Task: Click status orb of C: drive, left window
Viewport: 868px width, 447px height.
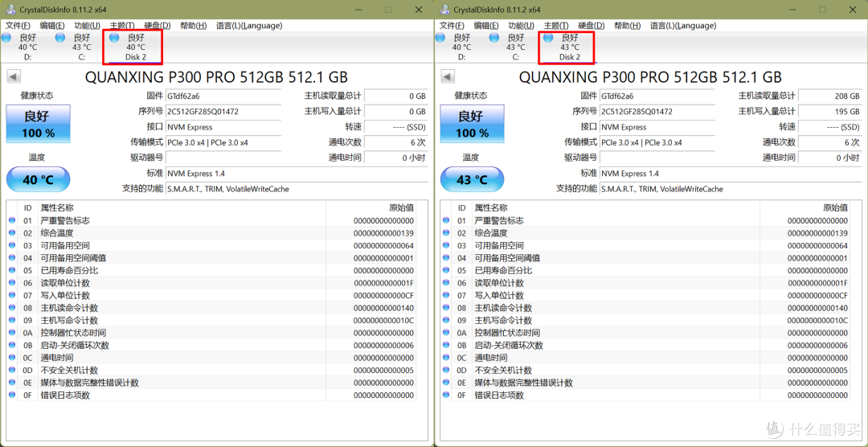Action: (x=60, y=38)
